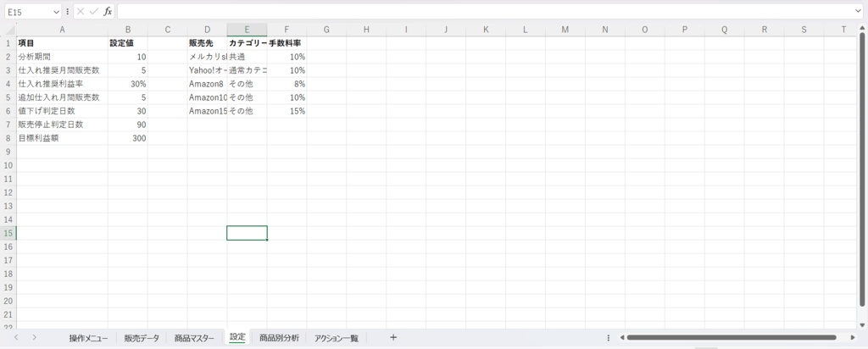Click the next sheet navigation arrow
868x349 pixels.
[34, 337]
